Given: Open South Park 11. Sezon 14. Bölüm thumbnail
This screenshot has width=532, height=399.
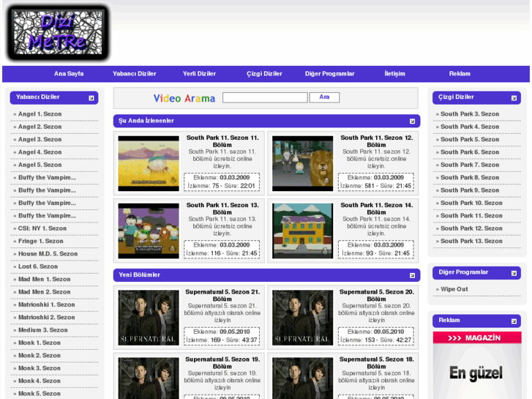Looking at the screenshot, I should (x=303, y=231).
